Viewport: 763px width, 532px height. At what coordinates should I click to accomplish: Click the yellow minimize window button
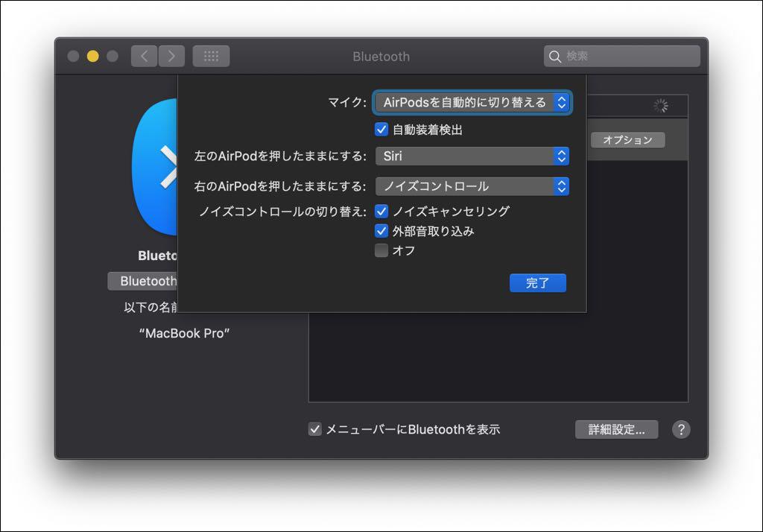(x=93, y=57)
